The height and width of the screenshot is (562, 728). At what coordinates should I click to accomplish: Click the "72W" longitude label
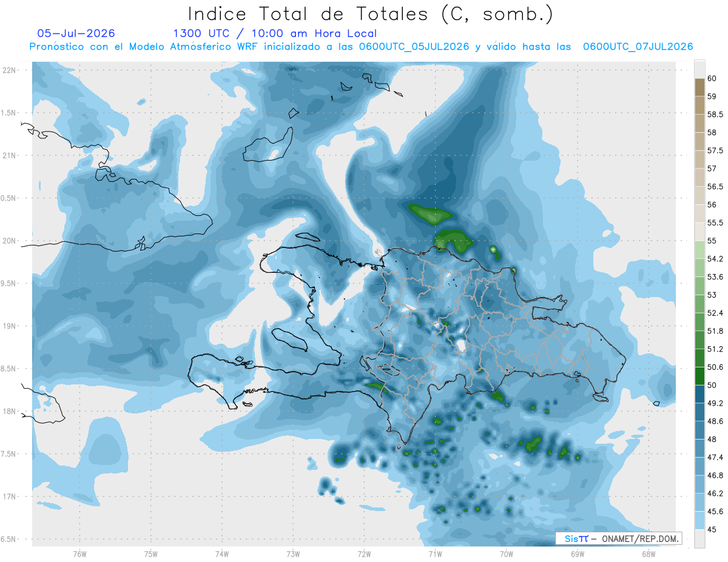364,554
